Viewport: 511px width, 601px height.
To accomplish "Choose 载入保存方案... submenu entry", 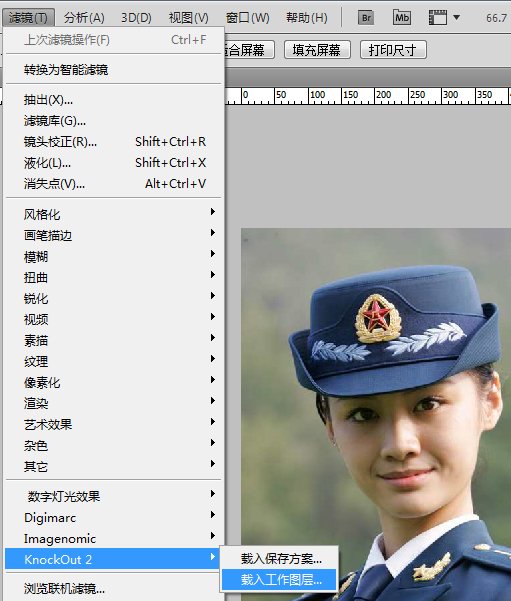I will [280, 558].
